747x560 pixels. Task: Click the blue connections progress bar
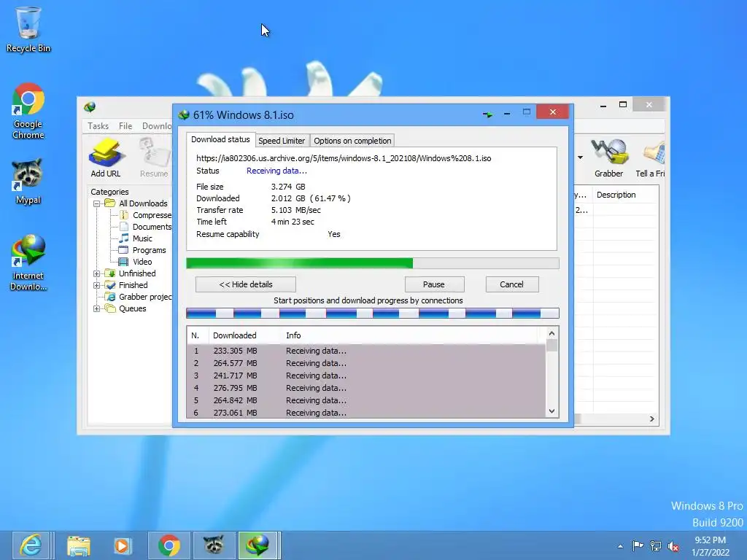(x=373, y=313)
